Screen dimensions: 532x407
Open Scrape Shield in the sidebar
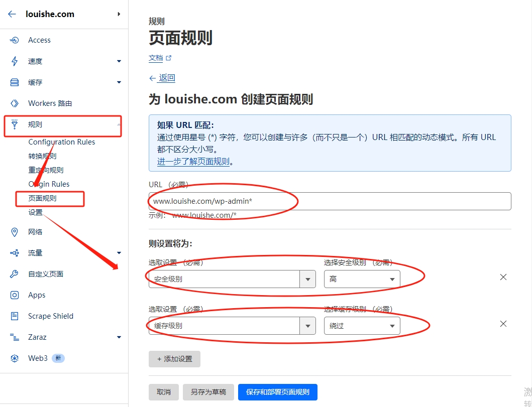[51, 316]
